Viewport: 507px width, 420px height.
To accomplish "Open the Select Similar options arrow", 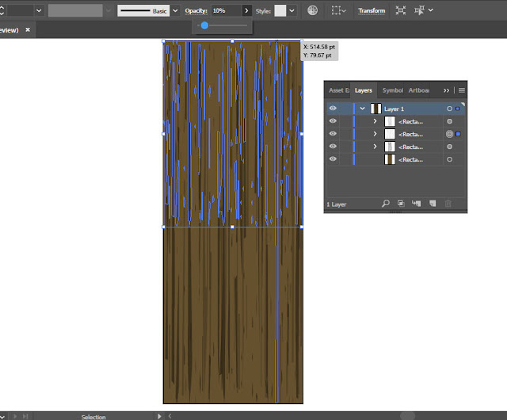I will pyautogui.click(x=431, y=10).
